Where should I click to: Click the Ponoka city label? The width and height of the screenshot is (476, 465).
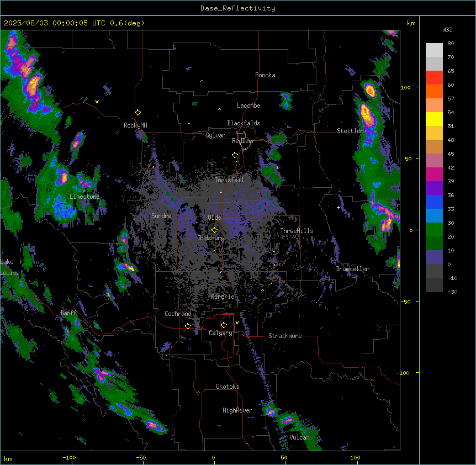coord(265,75)
